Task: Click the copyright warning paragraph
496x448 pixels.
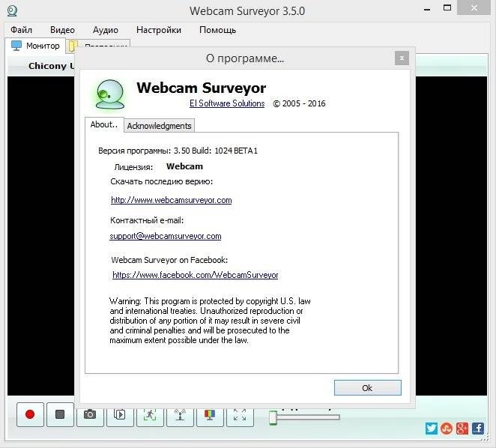Action: tap(210, 321)
